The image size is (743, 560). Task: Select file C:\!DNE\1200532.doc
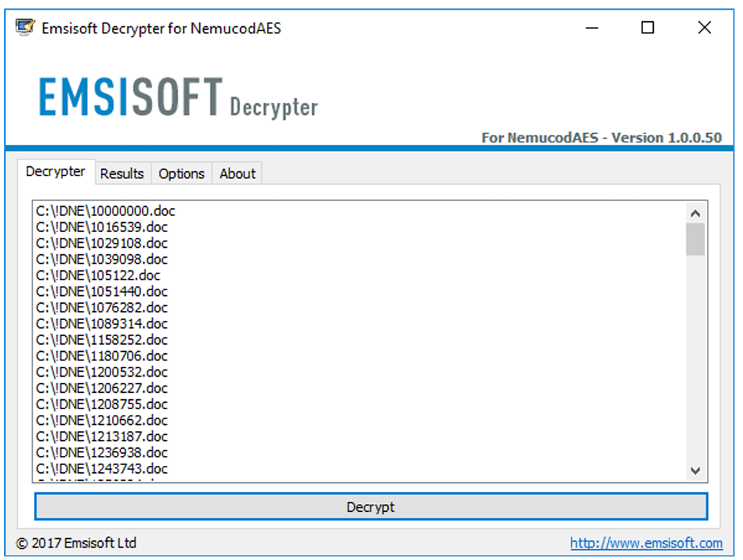[x=102, y=372]
